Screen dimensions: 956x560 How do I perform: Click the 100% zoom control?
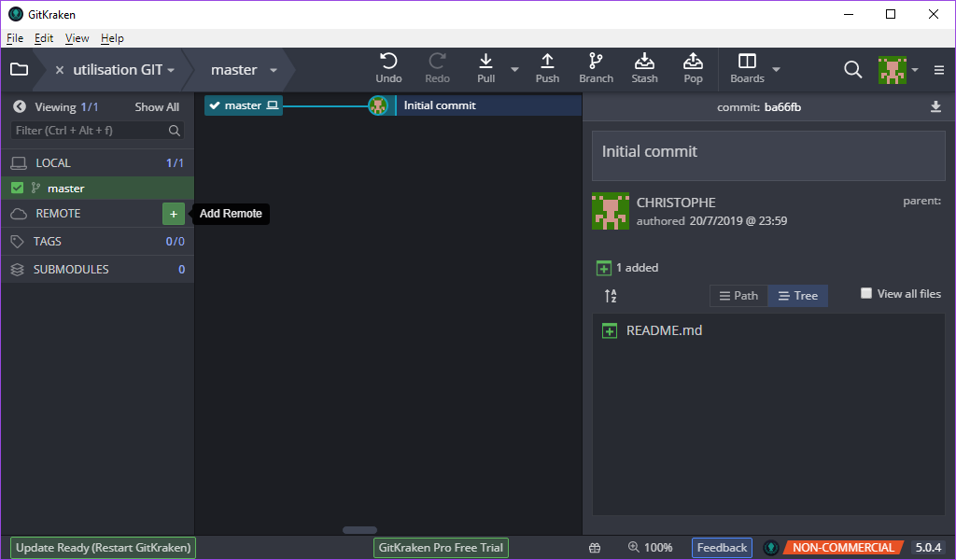point(650,547)
